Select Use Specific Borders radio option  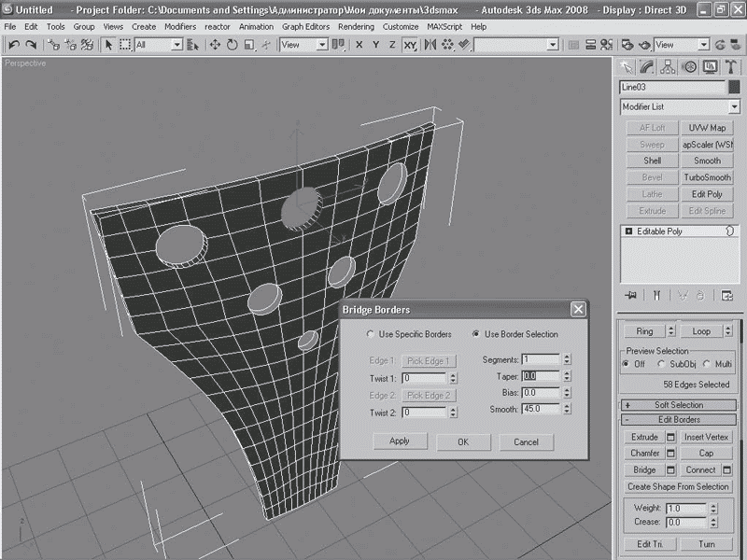point(371,334)
